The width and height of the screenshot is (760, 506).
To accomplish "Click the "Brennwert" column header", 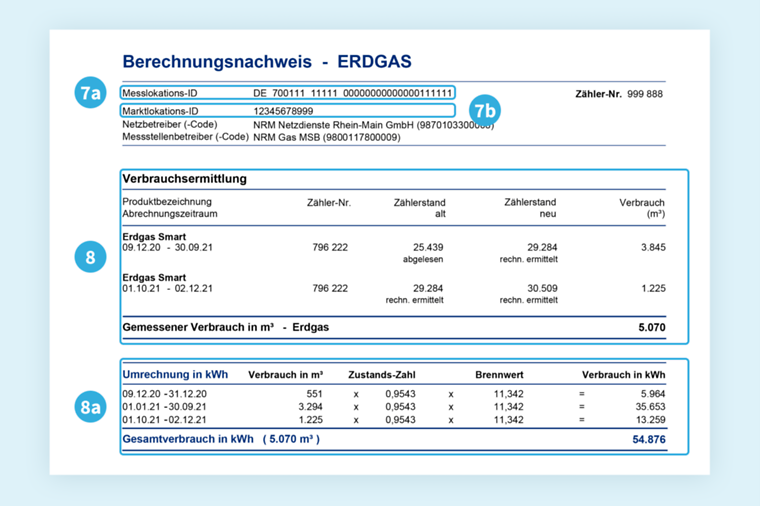I will (499, 375).
